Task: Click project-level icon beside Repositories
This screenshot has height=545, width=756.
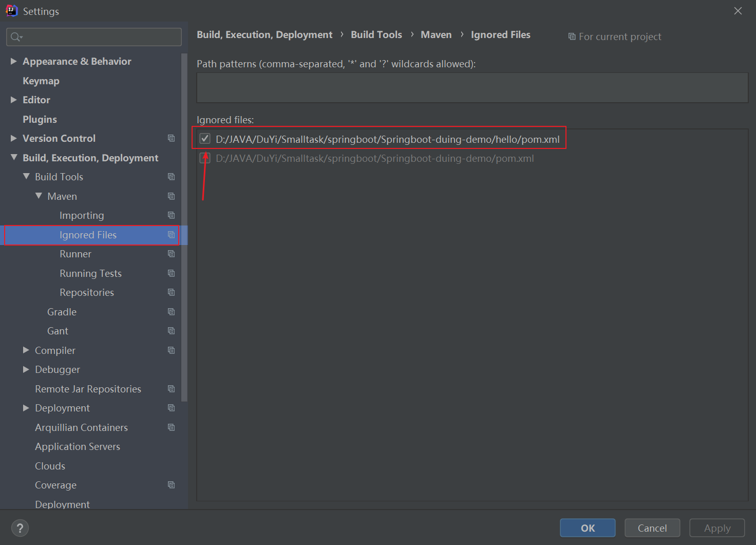Action: [172, 292]
